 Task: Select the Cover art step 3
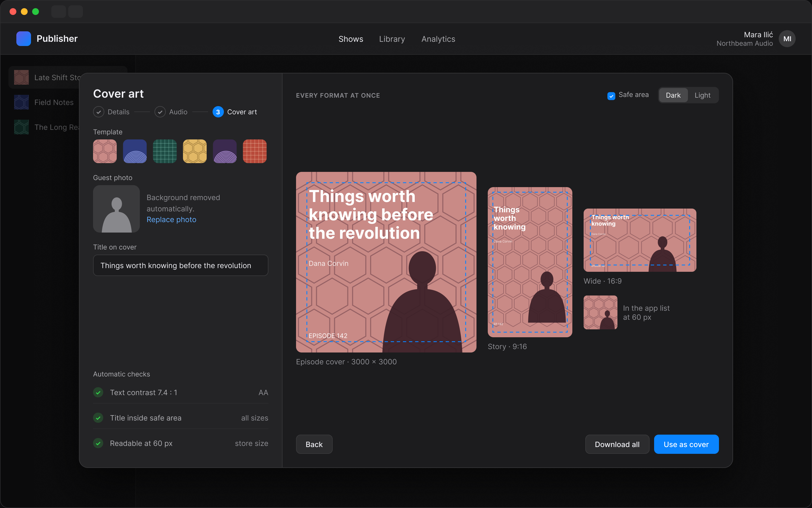click(235, 112)
